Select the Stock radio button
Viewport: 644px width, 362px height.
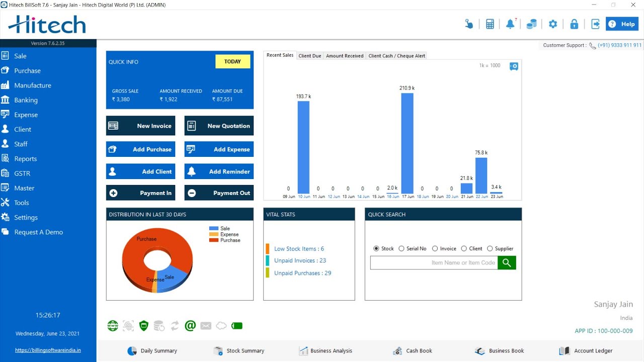pos(376,248)
